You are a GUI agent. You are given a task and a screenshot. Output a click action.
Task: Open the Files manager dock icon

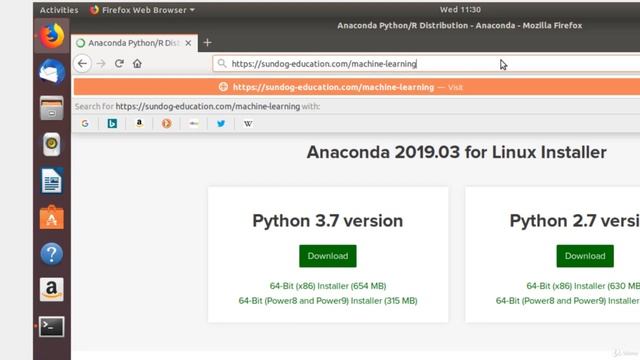pyautogui.click(x=52, y=108)
